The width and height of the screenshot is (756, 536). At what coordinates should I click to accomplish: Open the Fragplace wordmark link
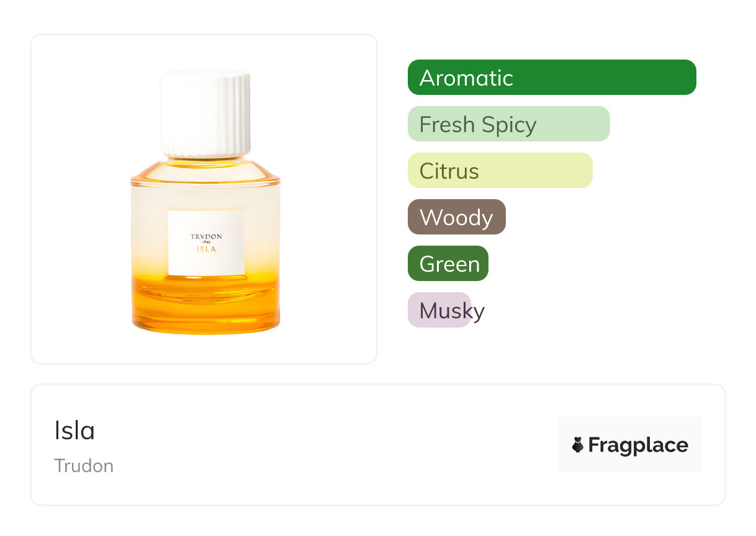click(x=637, y=445)
